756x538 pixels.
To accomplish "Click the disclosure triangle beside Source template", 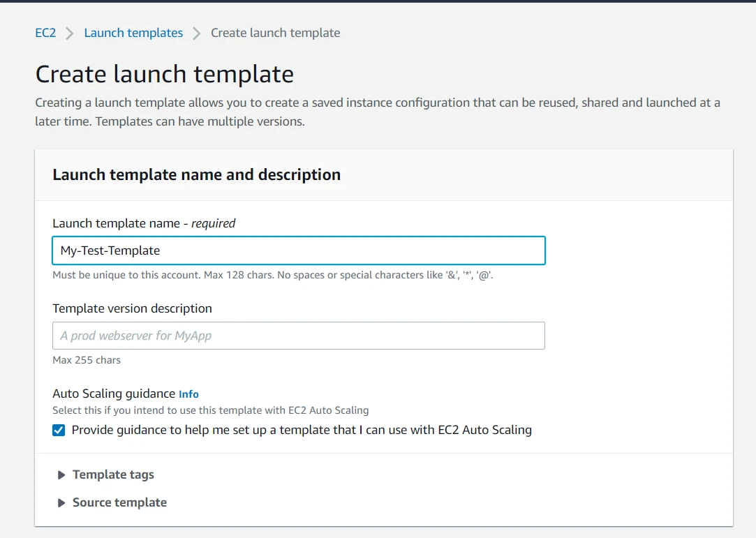I will click(61, 502).
